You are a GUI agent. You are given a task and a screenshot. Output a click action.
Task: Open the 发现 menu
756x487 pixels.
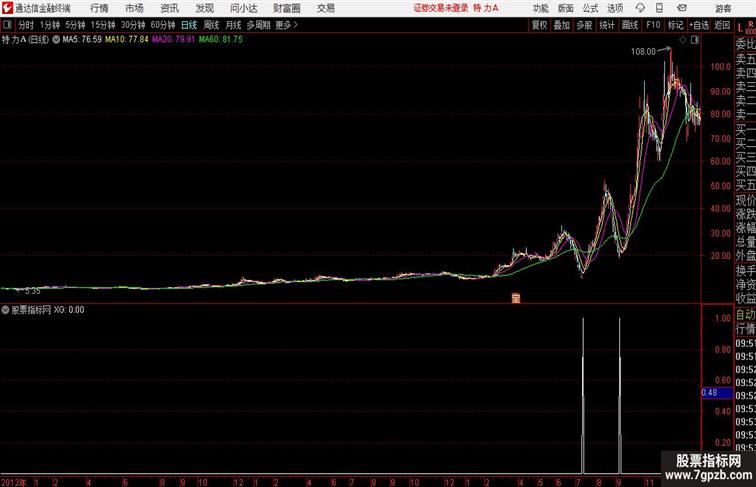tap(204, 8)
